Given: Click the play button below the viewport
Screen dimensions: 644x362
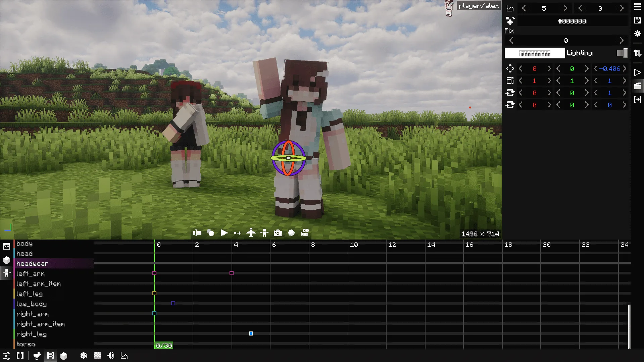Looking at the screenshot, I should pos(224,233).
